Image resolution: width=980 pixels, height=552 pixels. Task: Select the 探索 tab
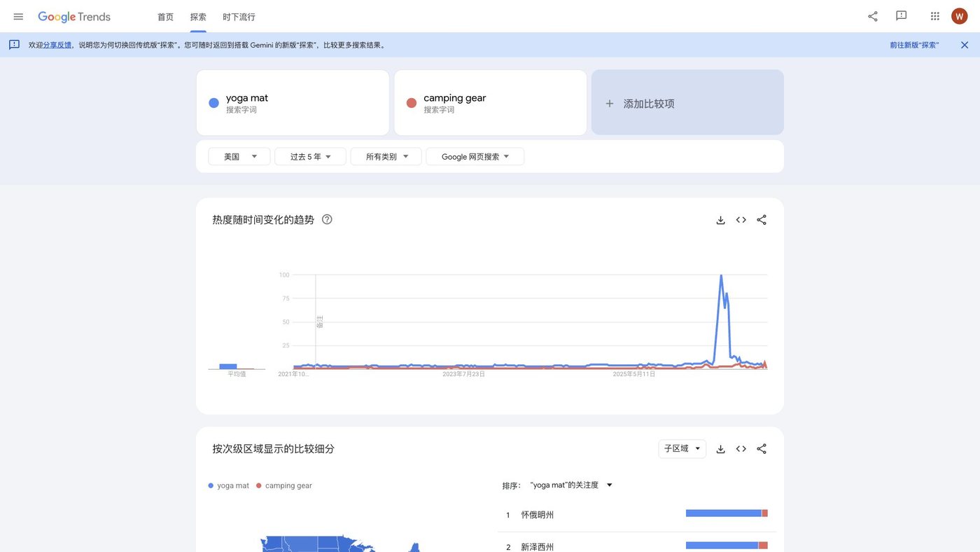point(198,17)
